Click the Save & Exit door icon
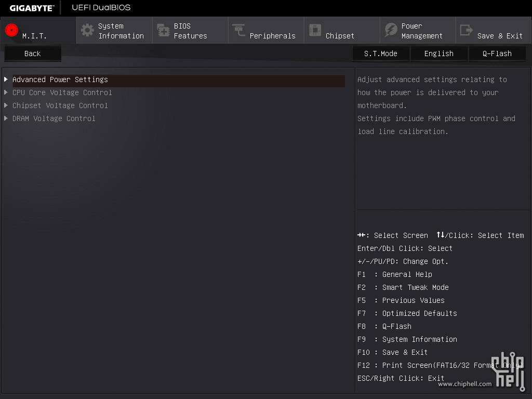Viewport: 532px width, 399px height. 466,30
